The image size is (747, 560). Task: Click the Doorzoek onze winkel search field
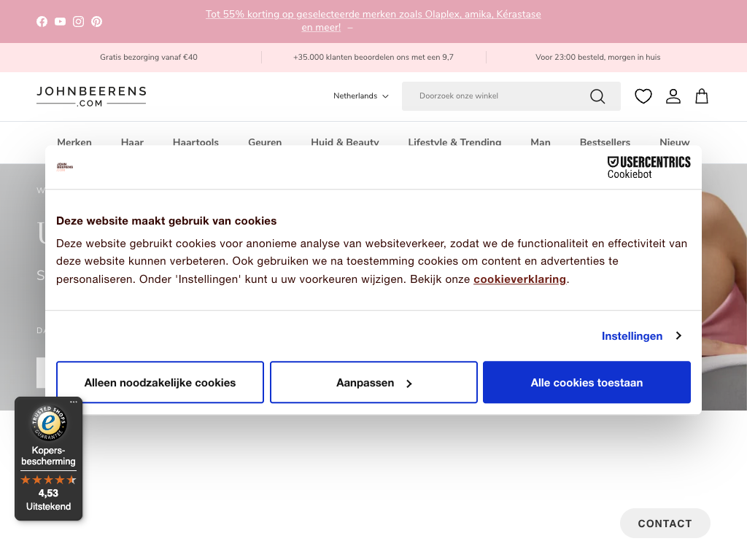pos(496,96)
